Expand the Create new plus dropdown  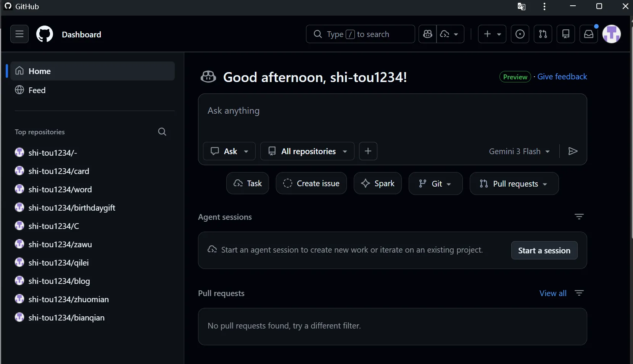[x=492, y=34]
